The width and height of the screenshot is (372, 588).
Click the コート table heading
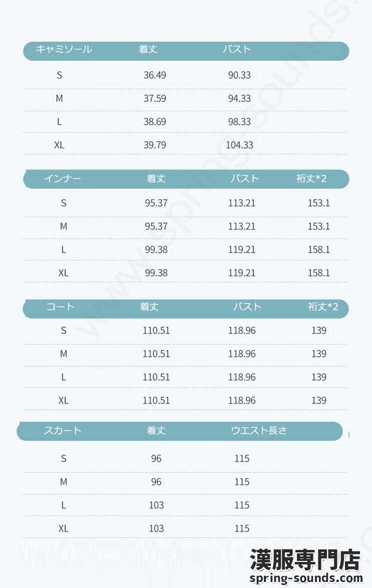coord(60,307)
